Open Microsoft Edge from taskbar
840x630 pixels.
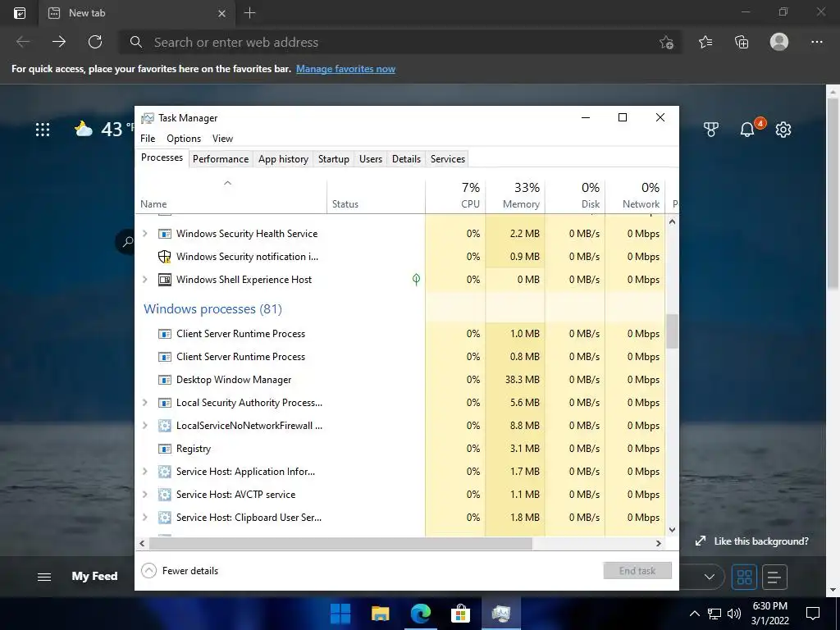421,614
